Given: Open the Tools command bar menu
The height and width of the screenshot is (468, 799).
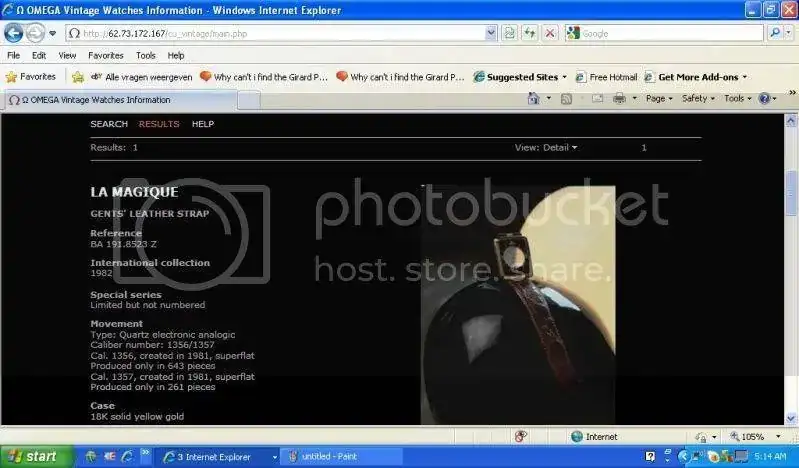Looking at the screenshot, I should (x=737, y=98).
